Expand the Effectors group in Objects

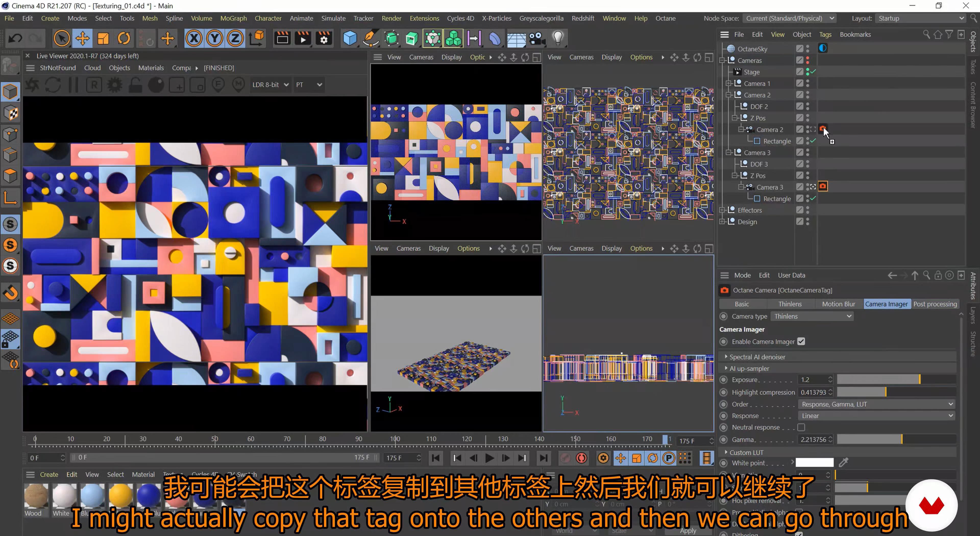(722, 210)
